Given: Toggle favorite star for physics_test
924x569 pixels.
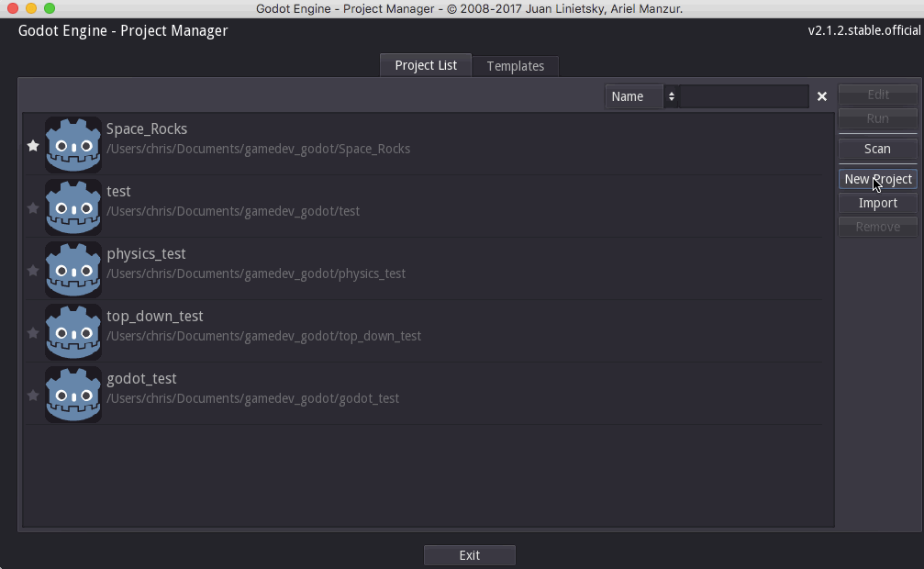Looking at the screenshot, I should (x=33, y=270).
